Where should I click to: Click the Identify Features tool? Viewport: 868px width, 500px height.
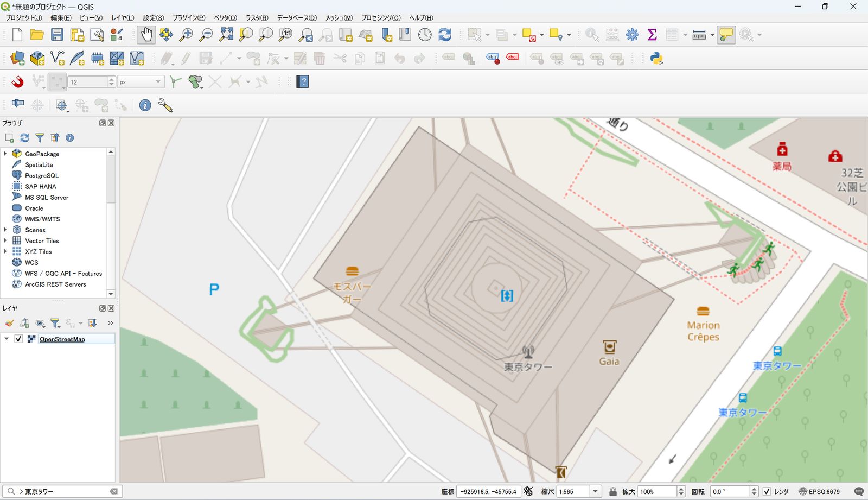coord(592,35)
